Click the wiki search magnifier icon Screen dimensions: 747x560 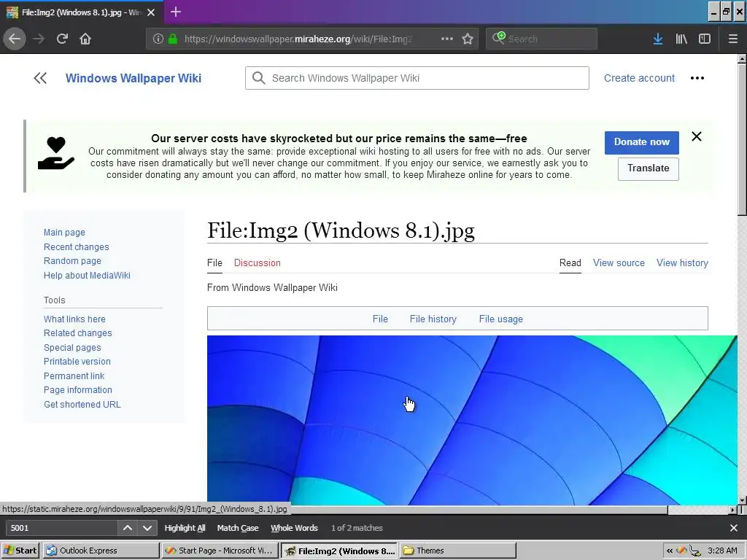[259, 78]
